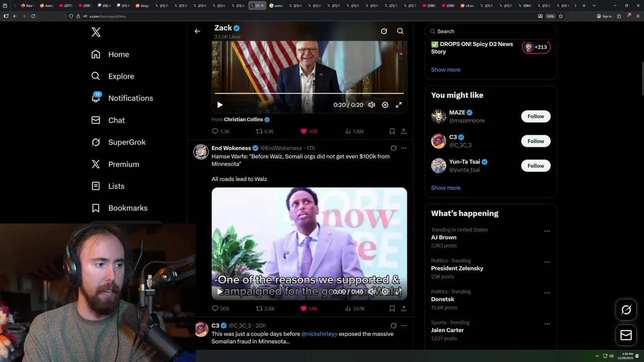Reply to the Walz video post (1.3K)
The height and width of the screenshot is (362, 644).
pyautogui.click(x=220, y=131)
